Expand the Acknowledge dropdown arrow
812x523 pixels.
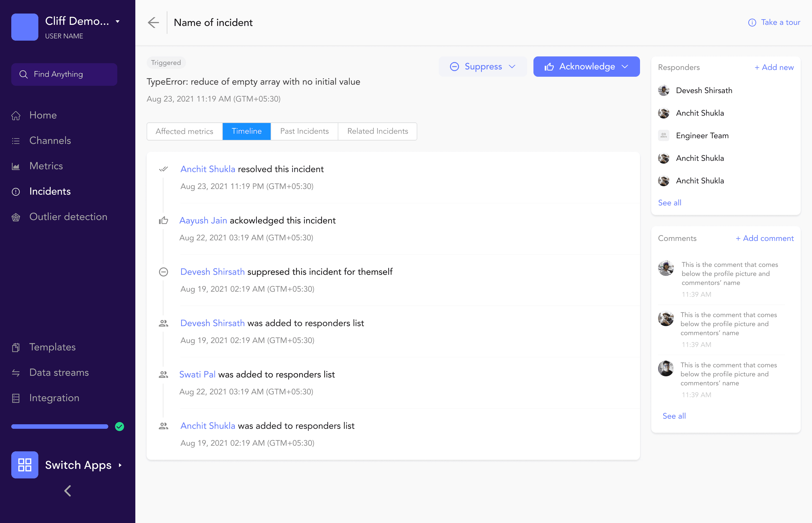pos(625,67)
